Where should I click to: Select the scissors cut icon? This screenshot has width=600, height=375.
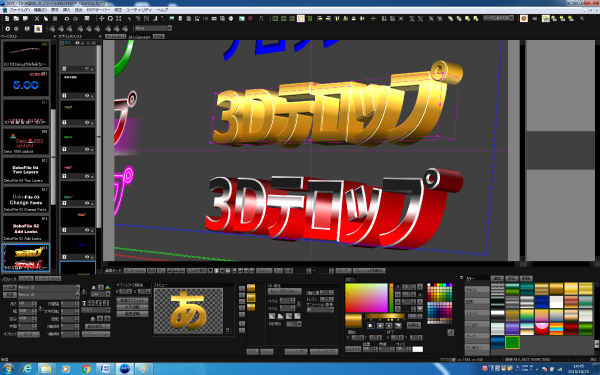[x=37, y=18]
